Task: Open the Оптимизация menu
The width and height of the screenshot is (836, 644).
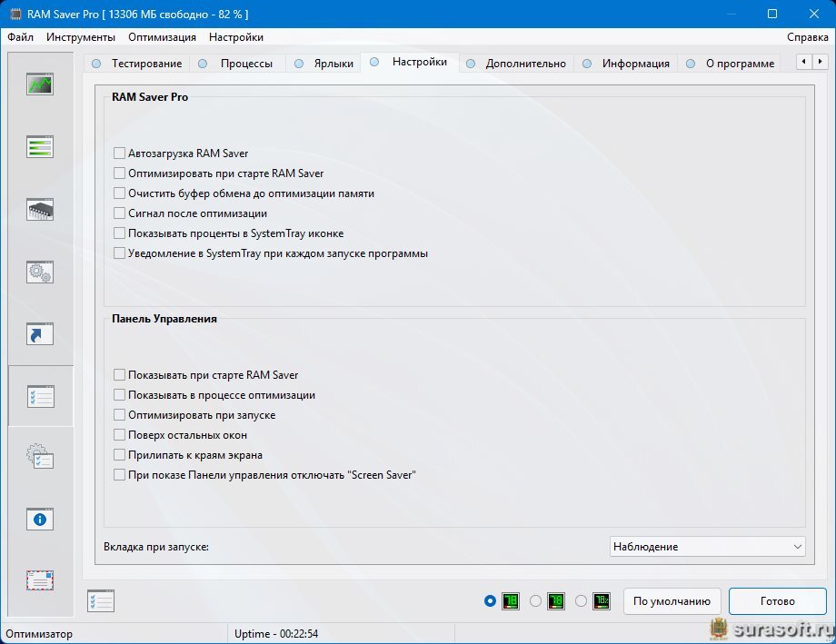Action: point(162,37)
